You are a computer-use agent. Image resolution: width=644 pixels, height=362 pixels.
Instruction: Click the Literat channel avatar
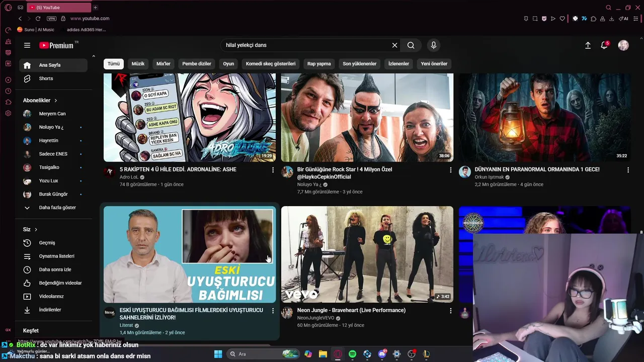pos(110,313)
